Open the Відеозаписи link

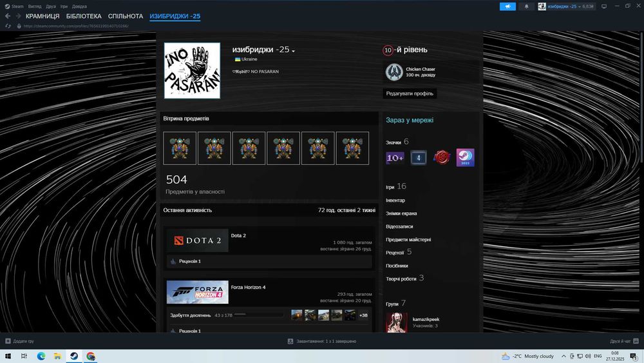pyautogui.click(x=399, y=226)
